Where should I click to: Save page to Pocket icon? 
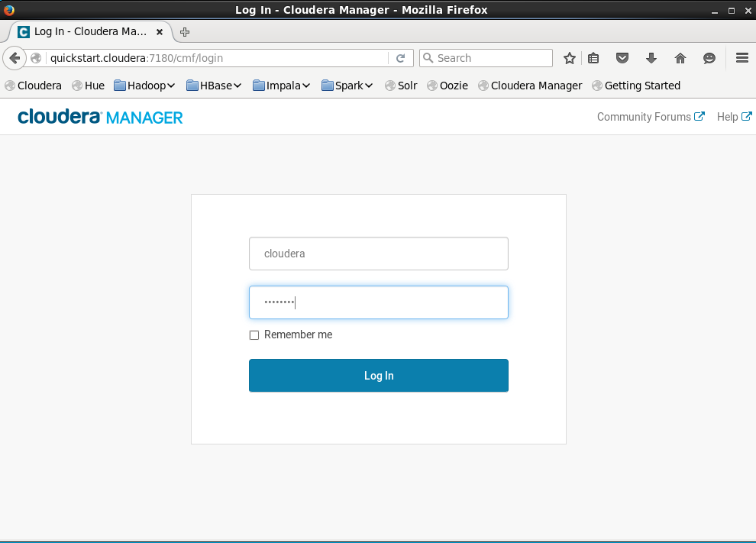click(x=622, y=58)
